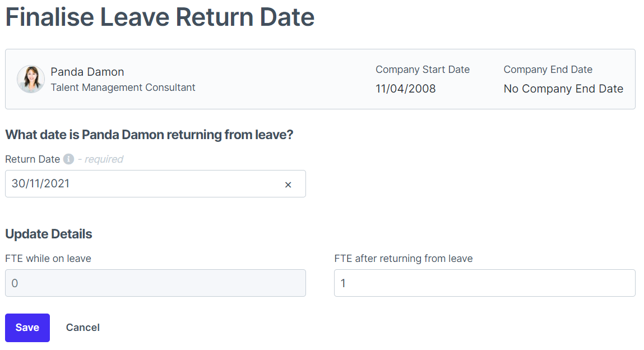Click the FTE while on leave label

tap(48, 259)
